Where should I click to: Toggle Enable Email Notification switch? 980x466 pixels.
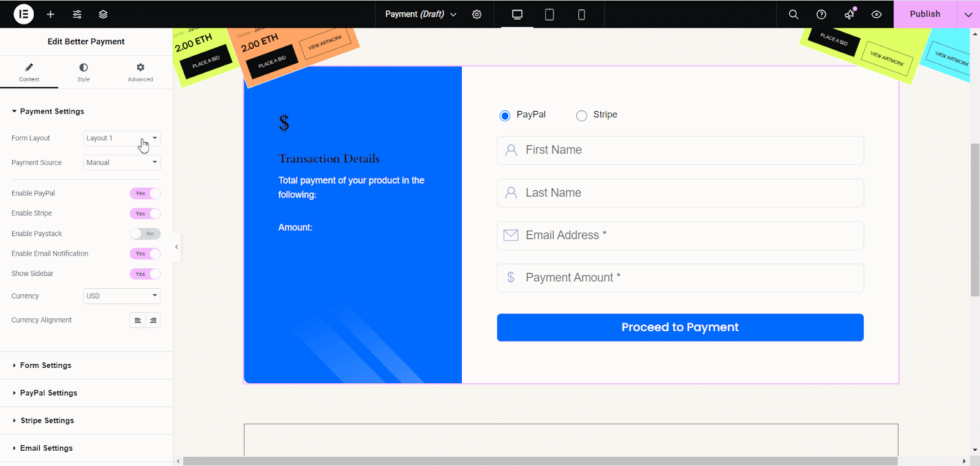145,254
